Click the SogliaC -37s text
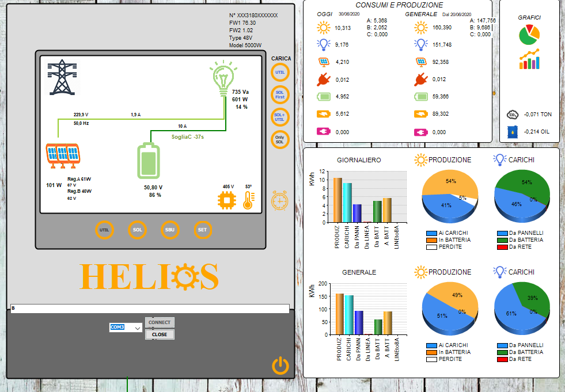The height and width of the screenshot is (392, 565). 188,137
